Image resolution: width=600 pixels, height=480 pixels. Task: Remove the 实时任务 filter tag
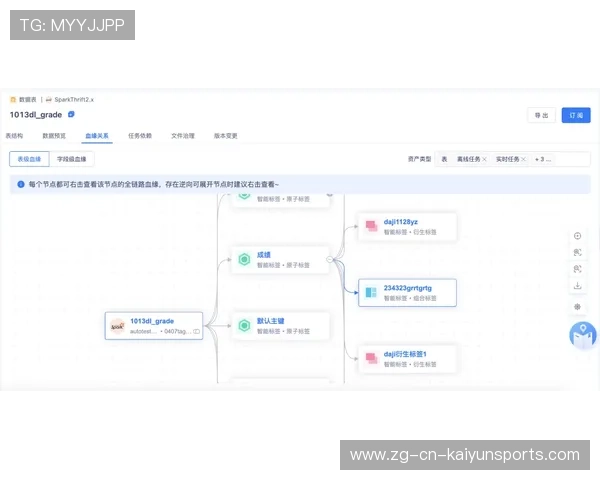point(523,159)
